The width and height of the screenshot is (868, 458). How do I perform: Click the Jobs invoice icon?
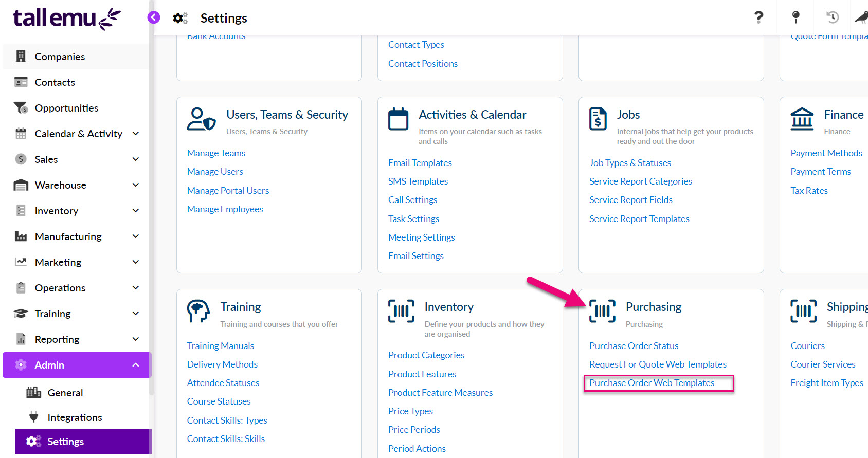598,119
